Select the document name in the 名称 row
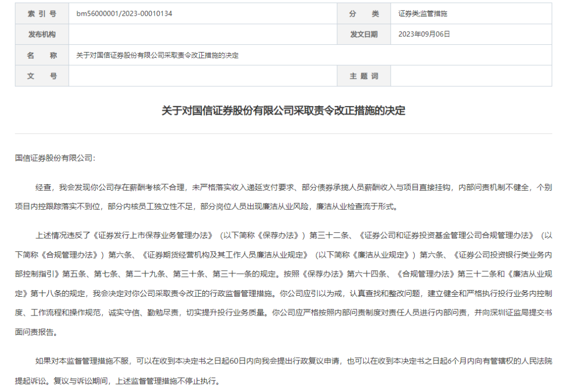 coord(157,55)
